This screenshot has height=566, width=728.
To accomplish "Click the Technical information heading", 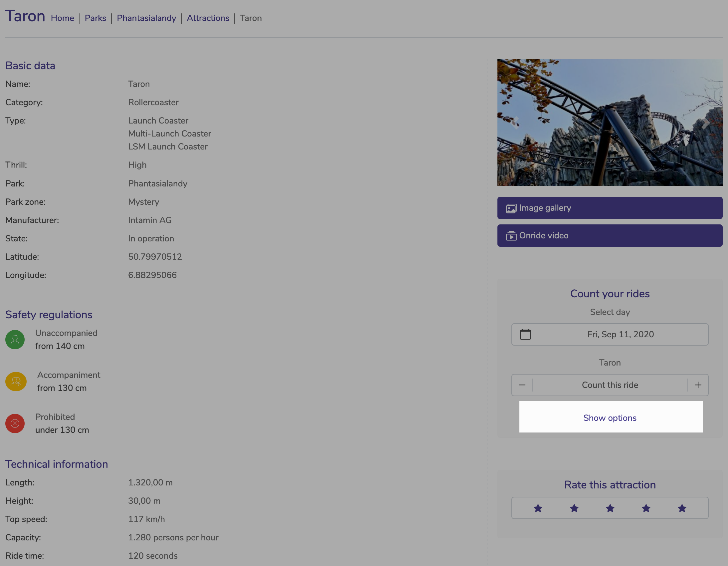I will [x=57, y=464].
